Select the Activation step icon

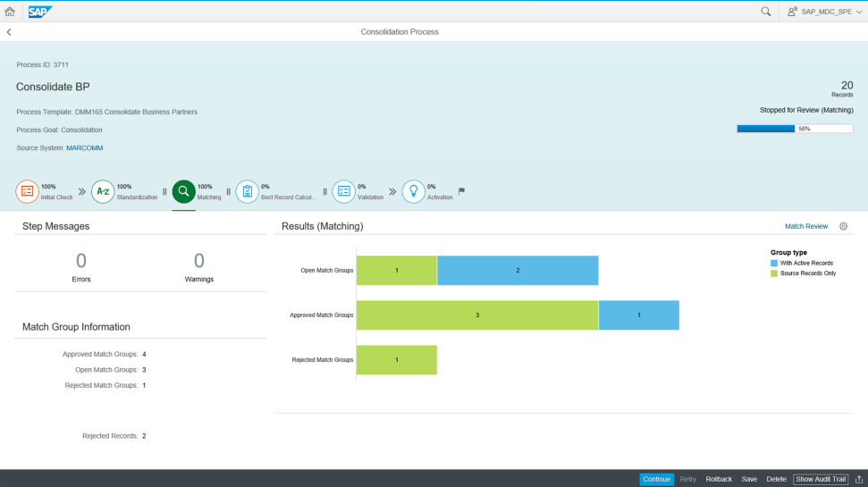click(413, 191)
